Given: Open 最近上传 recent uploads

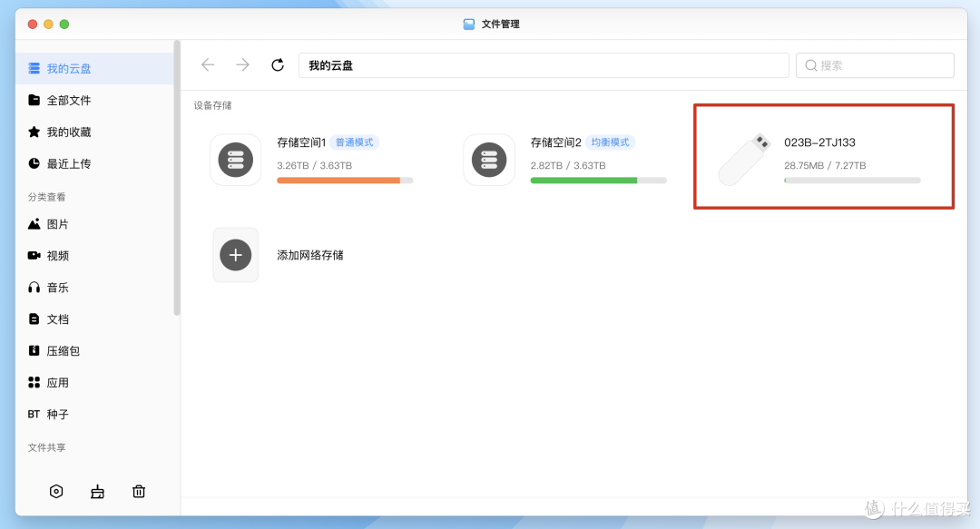Looking at the screenshot, I should [94, 164].
